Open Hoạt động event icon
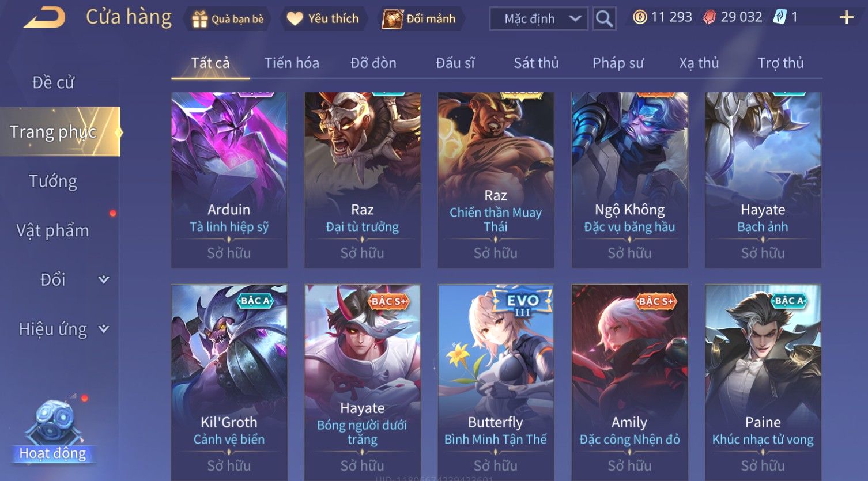Screen dimensions: 868x481 53,429
